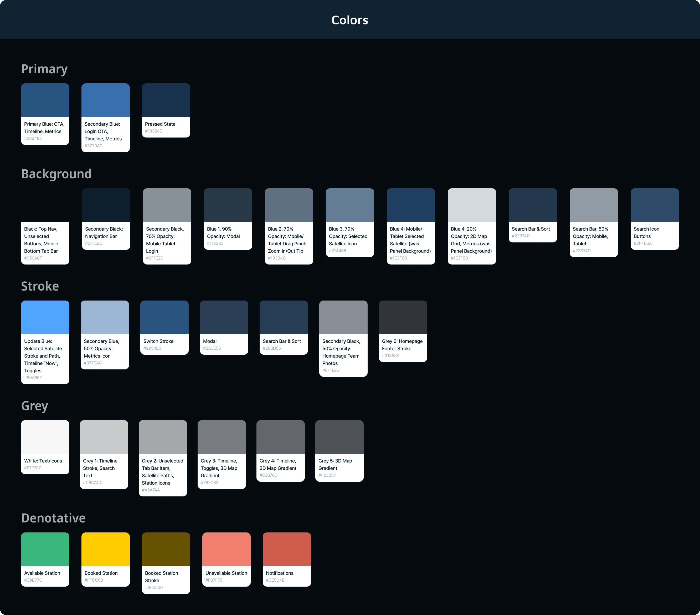Pick Secondary Blue 50% Opacity Metrics Icon swatch
Screen dimensions: 700x615
[105, 318]
